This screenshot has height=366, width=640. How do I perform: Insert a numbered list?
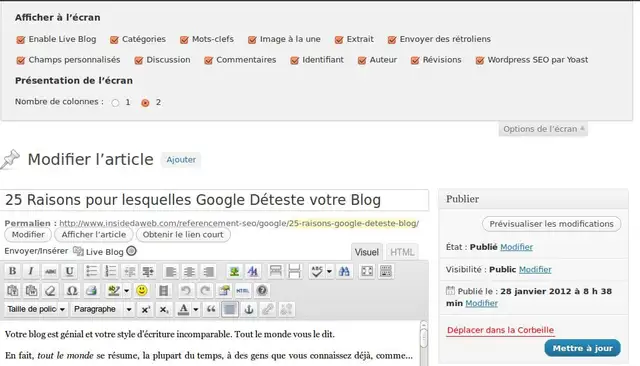tap(110, 271)
